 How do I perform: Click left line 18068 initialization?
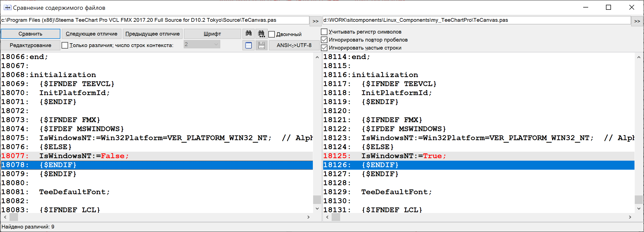click(x=157, y=75)
